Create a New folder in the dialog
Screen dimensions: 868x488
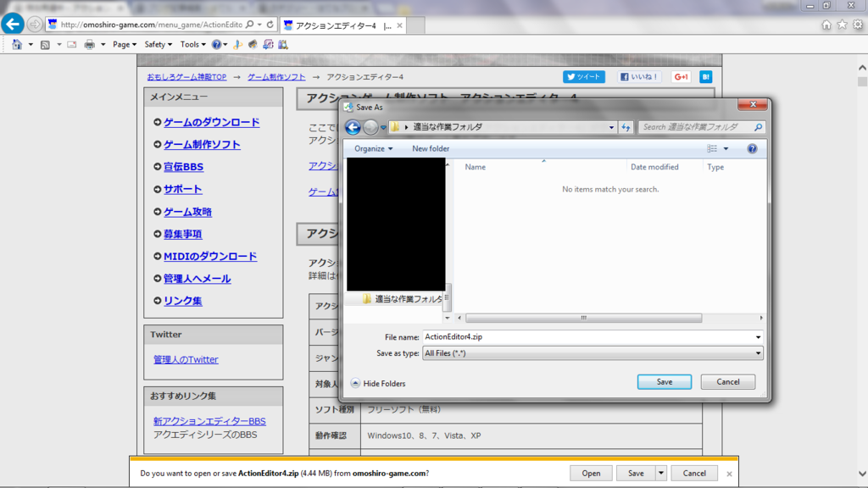point(430,148)
